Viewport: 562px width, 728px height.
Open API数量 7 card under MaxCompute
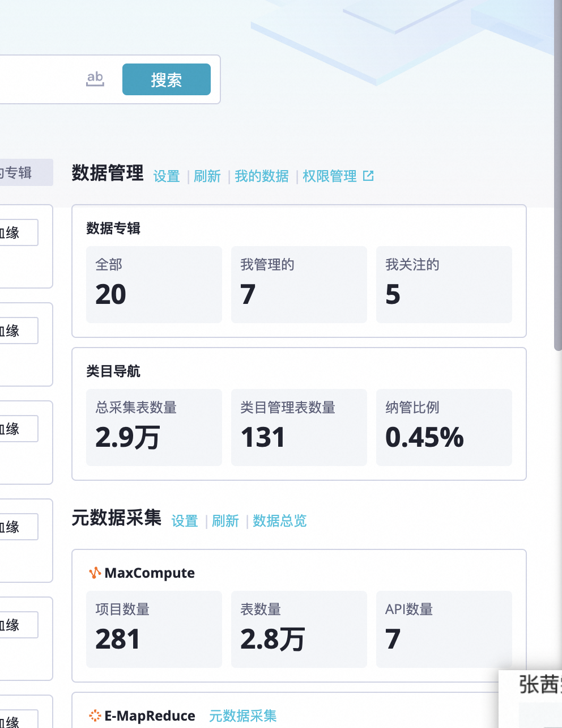[444, 629]
